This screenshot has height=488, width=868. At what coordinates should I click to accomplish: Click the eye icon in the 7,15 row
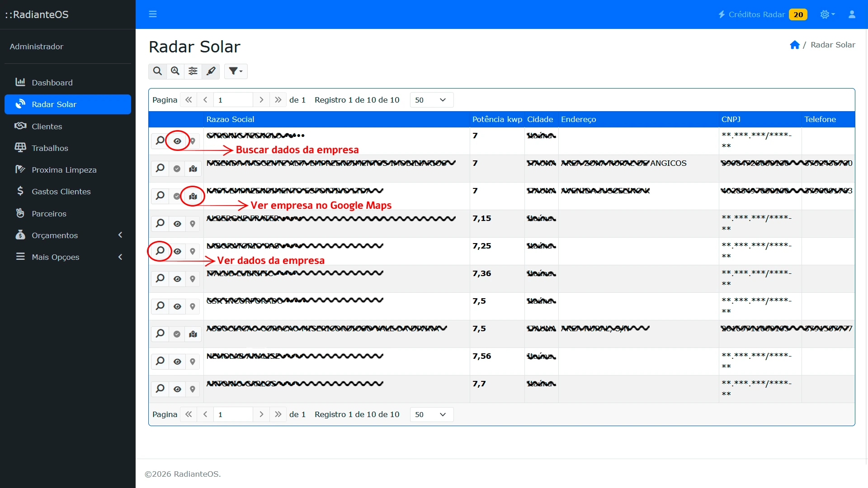[177, 224]
